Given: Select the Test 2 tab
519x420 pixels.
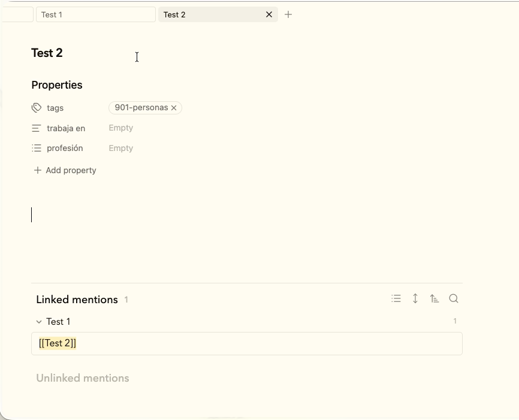Looking at the screenshot, I should (x=210, y=14).
